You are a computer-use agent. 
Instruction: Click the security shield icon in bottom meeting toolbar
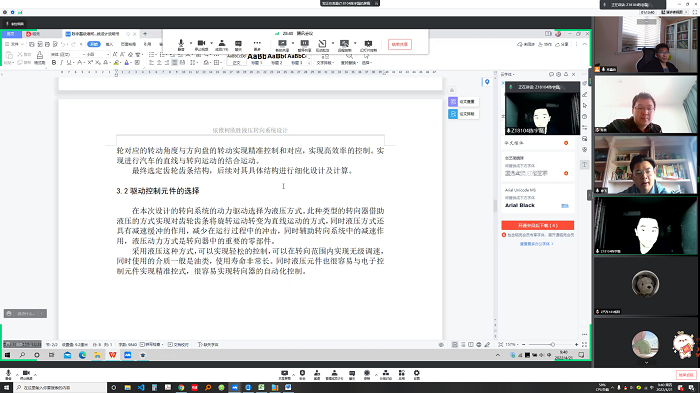pos(302,373)
